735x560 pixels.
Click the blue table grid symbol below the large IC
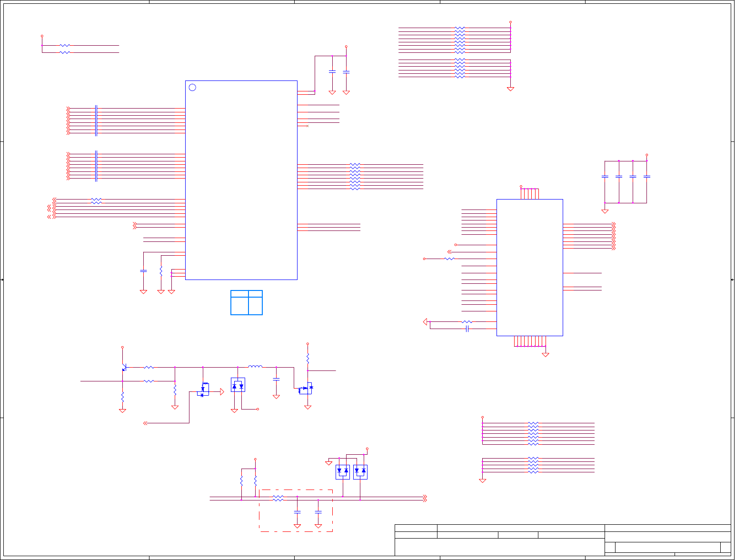click(x=247, y=302)
